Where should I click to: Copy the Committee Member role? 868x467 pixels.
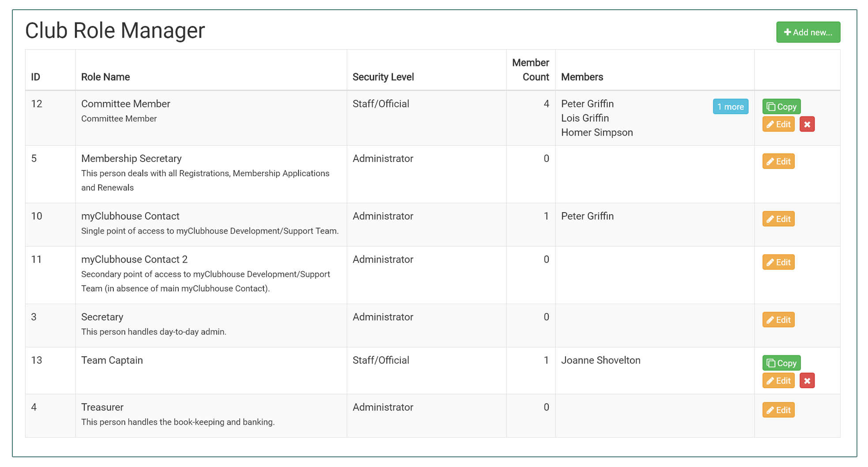coord(781,107)
